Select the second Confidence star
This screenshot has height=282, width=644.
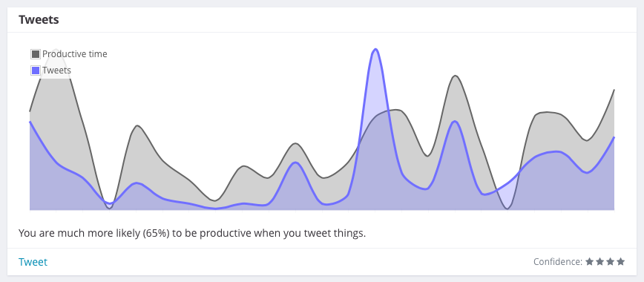pos(599,261)
